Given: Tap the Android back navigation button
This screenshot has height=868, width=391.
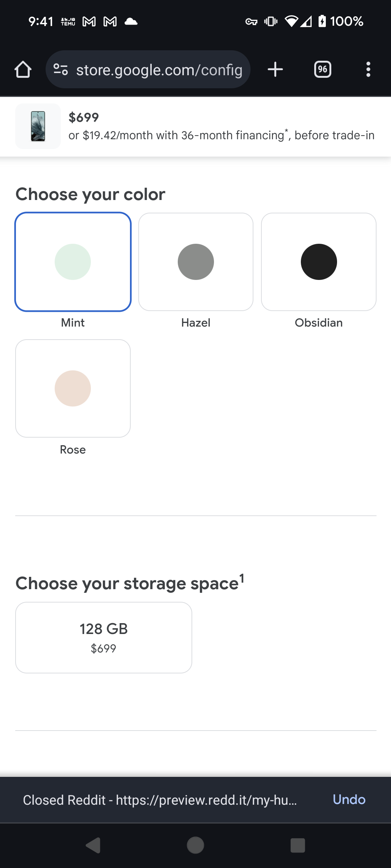Looking at the screenshot, I should [93, 845].
